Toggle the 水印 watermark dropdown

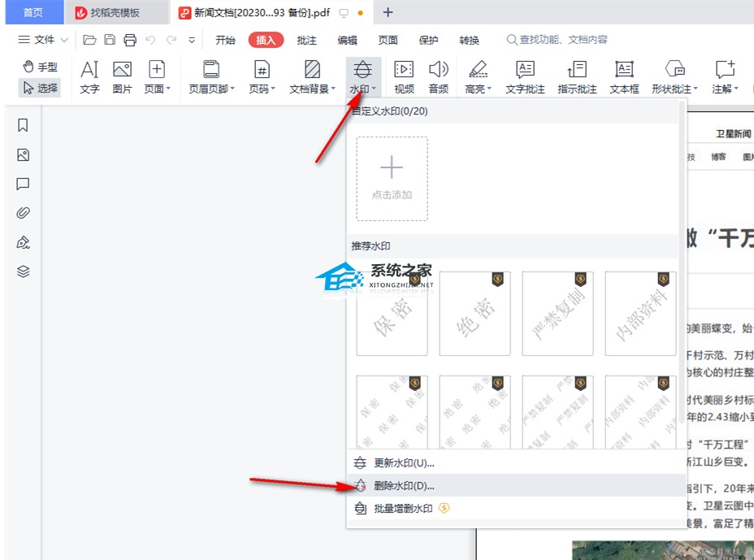[x=363, y=77]
